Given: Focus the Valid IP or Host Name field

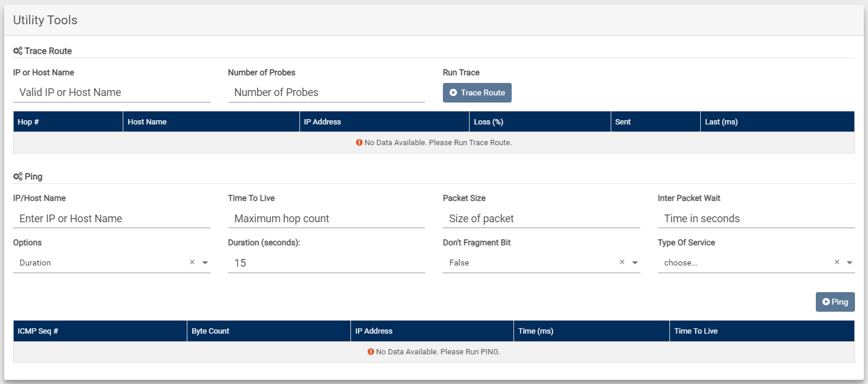Looking at the screenshot, I should coord(111,92).
